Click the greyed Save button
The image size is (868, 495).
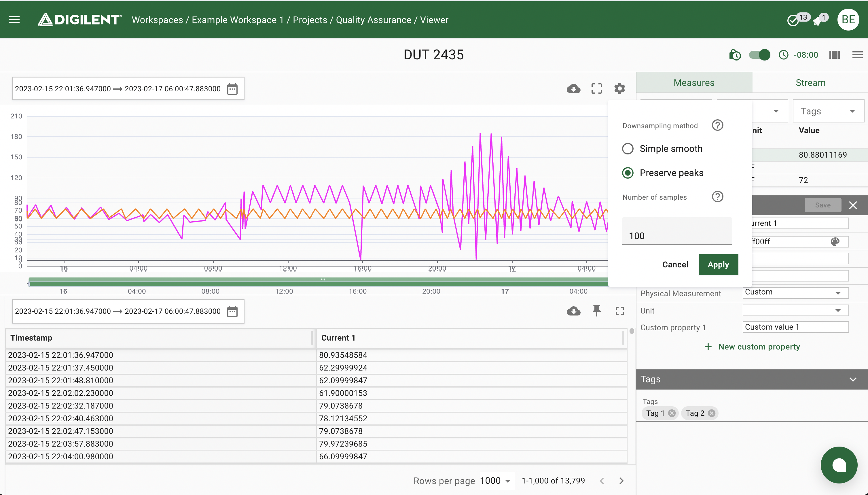pos(822,205)
